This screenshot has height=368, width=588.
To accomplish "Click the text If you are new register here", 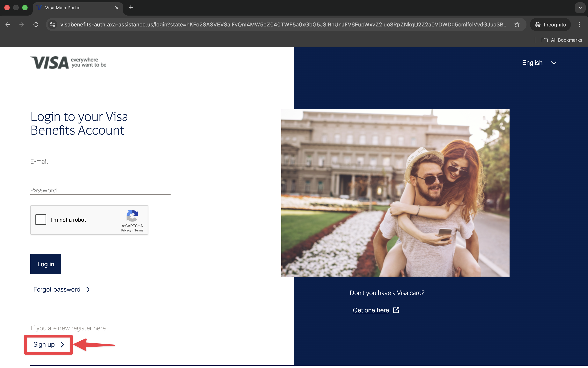I will tap(68, 328).
